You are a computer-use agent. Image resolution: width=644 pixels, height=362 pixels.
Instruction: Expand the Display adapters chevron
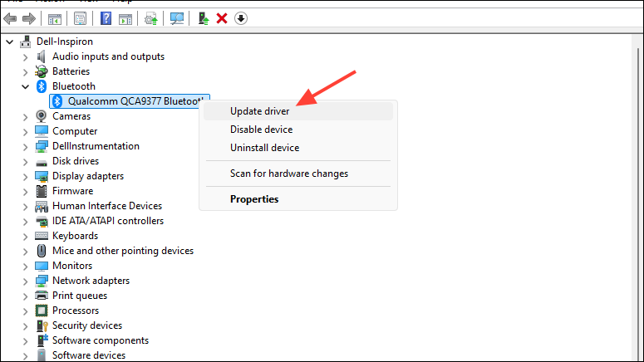[26, 177]
